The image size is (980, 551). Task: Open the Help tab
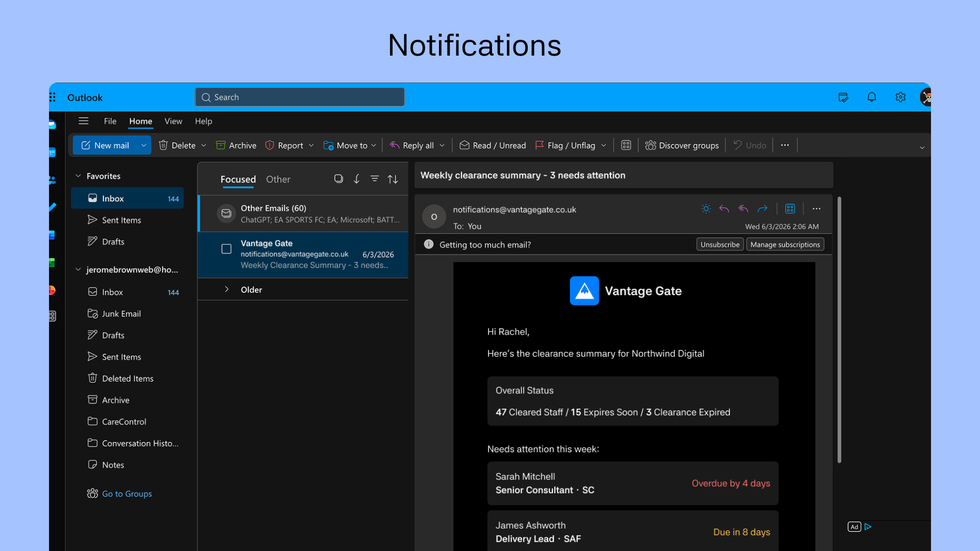(x=203, y=121)
